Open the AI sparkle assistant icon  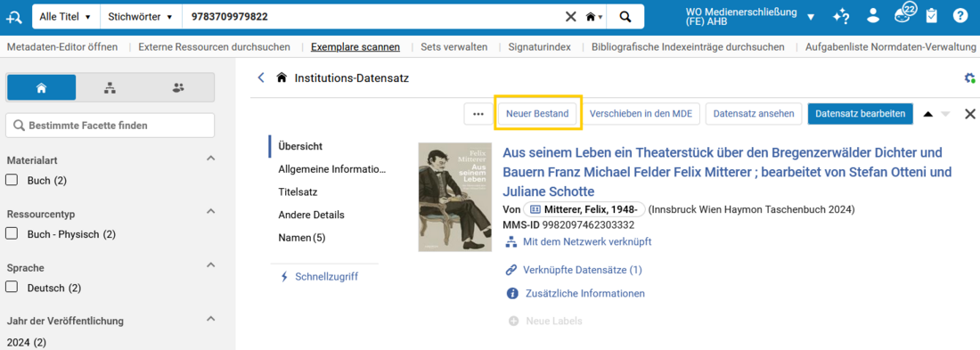(841, 16)
